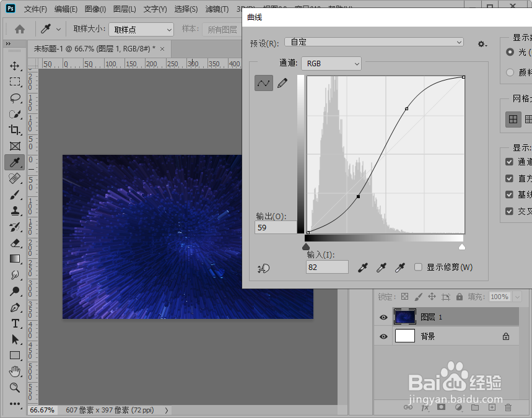Move the black point input slider
The width and height of the screenshot is (532, 418).
coord(306,246)
